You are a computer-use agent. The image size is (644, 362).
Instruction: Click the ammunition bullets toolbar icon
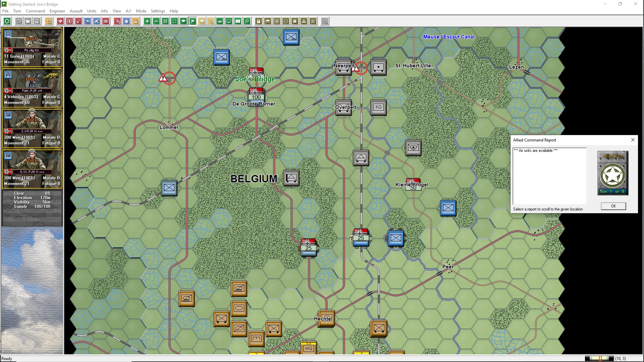[295, 21]
